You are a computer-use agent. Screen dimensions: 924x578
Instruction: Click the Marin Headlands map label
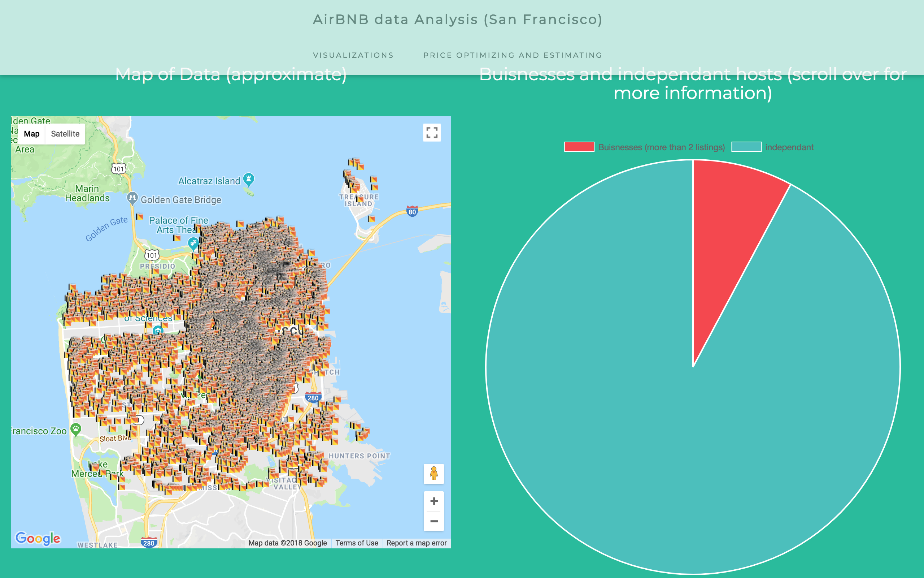click(87, 193)
